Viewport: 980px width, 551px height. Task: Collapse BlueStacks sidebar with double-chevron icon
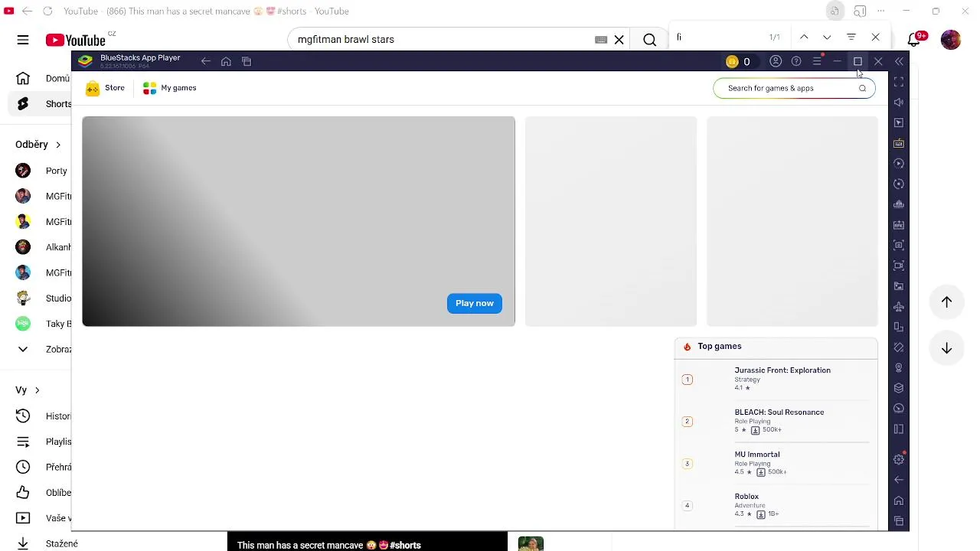(899, 61)
